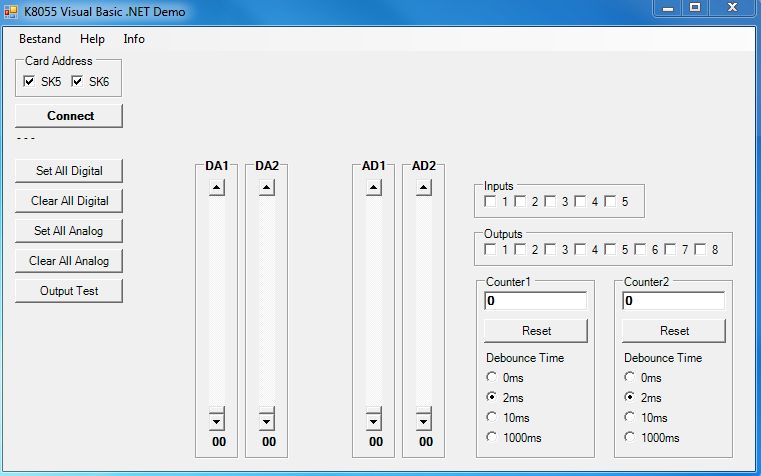Image resolution: width=761 pixels, height=476 pixels.
Task: Toggle Inputs checkbox 3
Action: coord(550,202)
